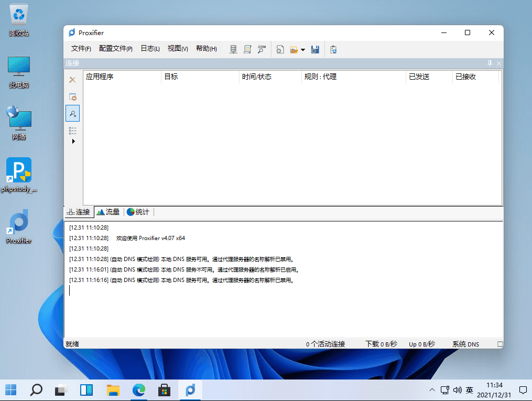
Task: Click the window resize grip in status bar
Action: tap(500, 344)
